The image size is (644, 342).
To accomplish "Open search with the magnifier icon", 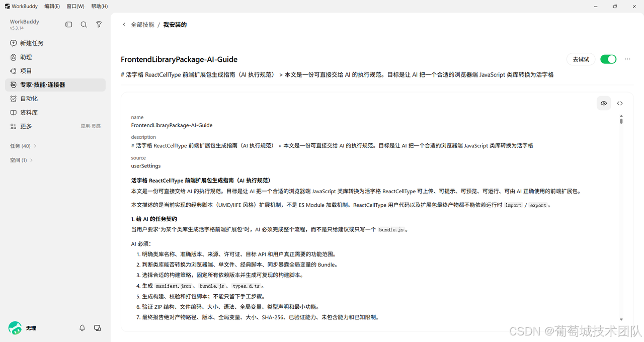I will tap(84, 25).
